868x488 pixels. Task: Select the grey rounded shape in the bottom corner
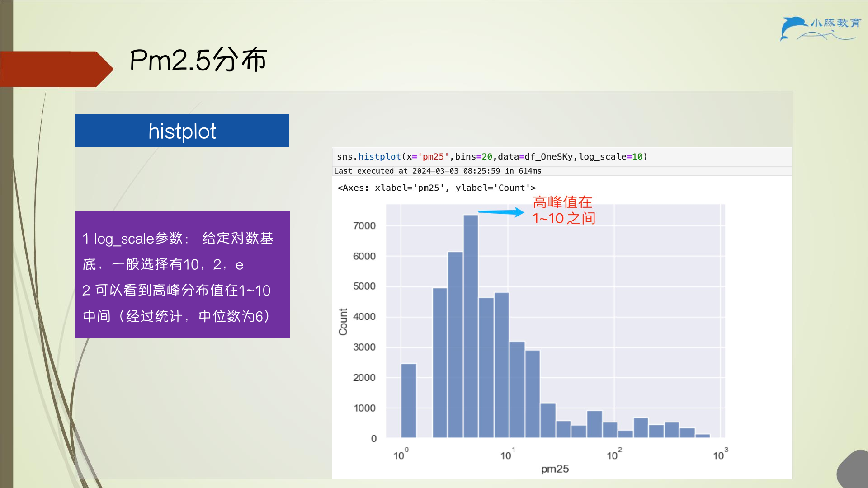click(x=853, y=470)
